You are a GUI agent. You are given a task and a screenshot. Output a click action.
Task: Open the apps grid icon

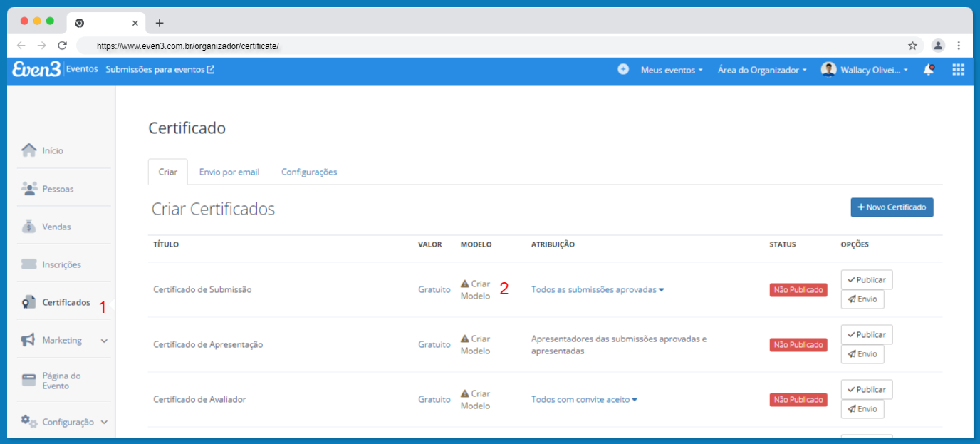coord(958,70)
